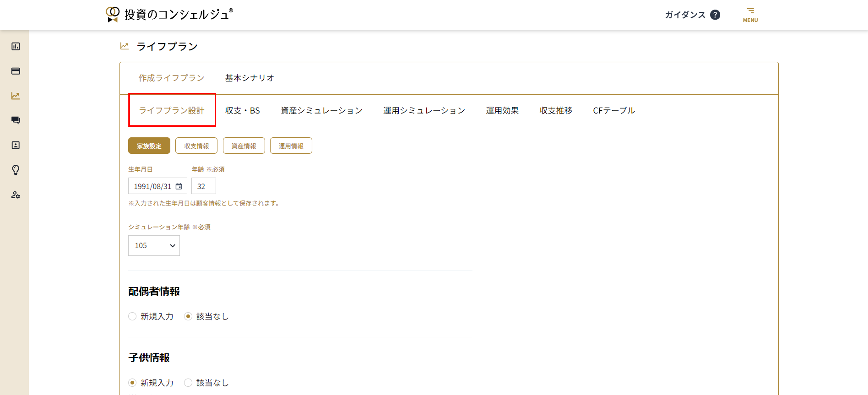Image resolution: width=868 pixels, height=395 pixels.
Task: Switch to 作成ライフプラン tab
Action: (171, 78)
